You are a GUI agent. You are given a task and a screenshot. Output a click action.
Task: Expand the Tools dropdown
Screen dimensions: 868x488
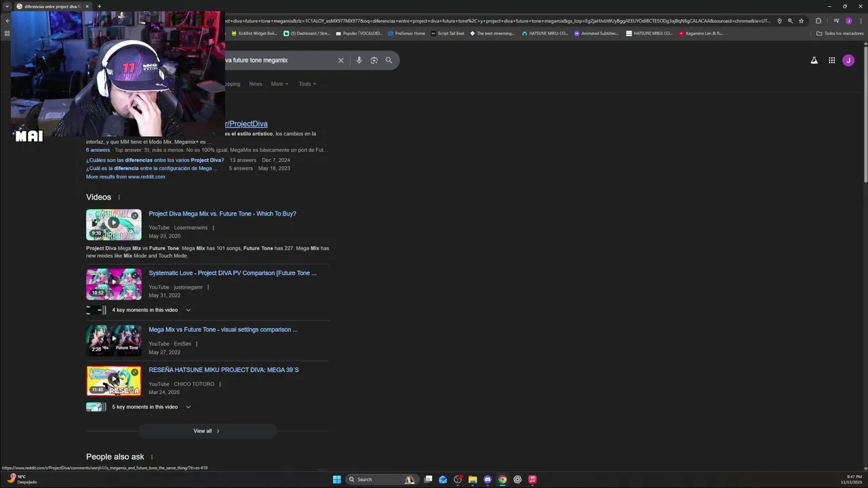[x=307, y=84]
